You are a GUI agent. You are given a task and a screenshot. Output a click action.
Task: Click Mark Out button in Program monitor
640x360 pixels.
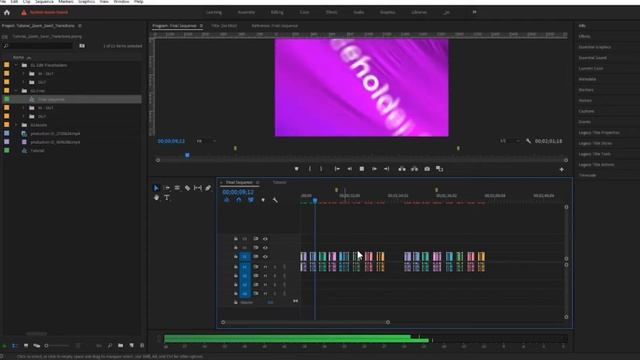[x=321, y=169]
